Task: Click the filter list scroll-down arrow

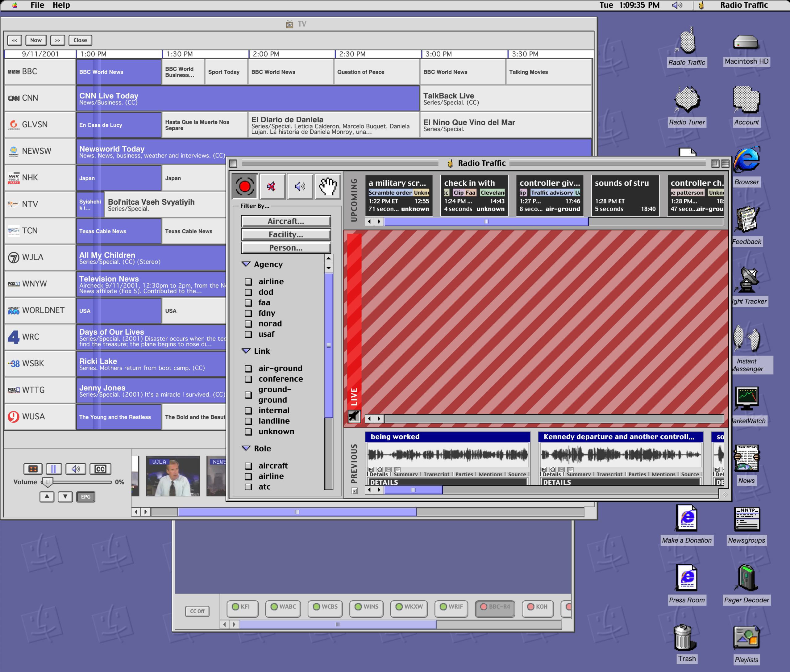Action: coord(328,268)
